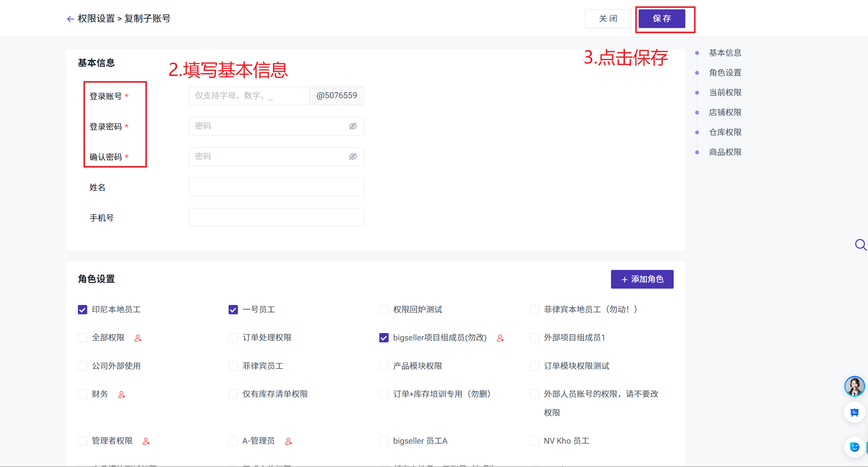Viewport: 868px width, 467px height.
Task: Click user icon next to A-管理员 role
Action: 288,441
